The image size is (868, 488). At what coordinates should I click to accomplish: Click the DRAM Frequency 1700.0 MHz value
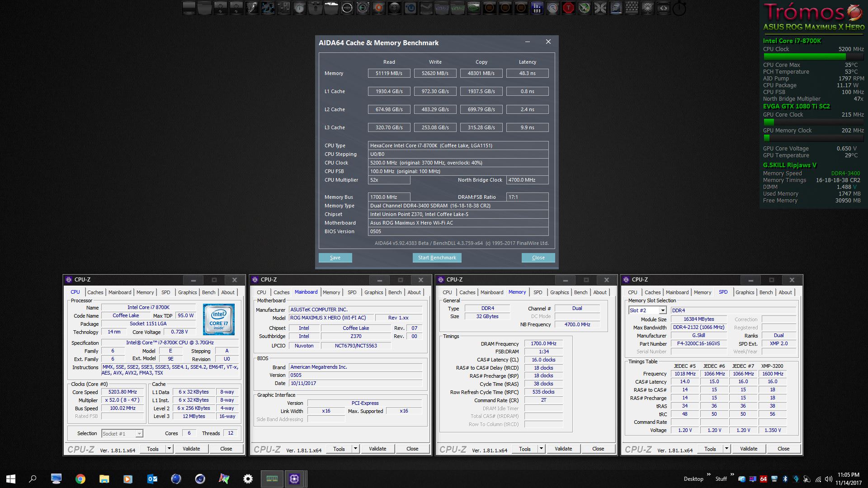543,343
